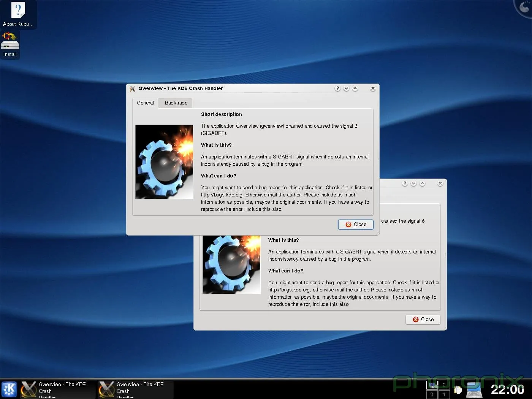Screen dimensions: 532x399
Task: Click 'What can I do?' heading in rear dialog
Action: click(x=286, y=271)
